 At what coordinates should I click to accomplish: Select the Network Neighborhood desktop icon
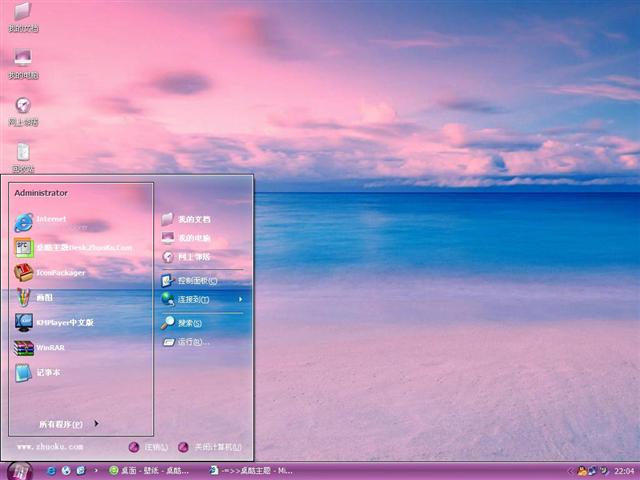coord(23,111)
